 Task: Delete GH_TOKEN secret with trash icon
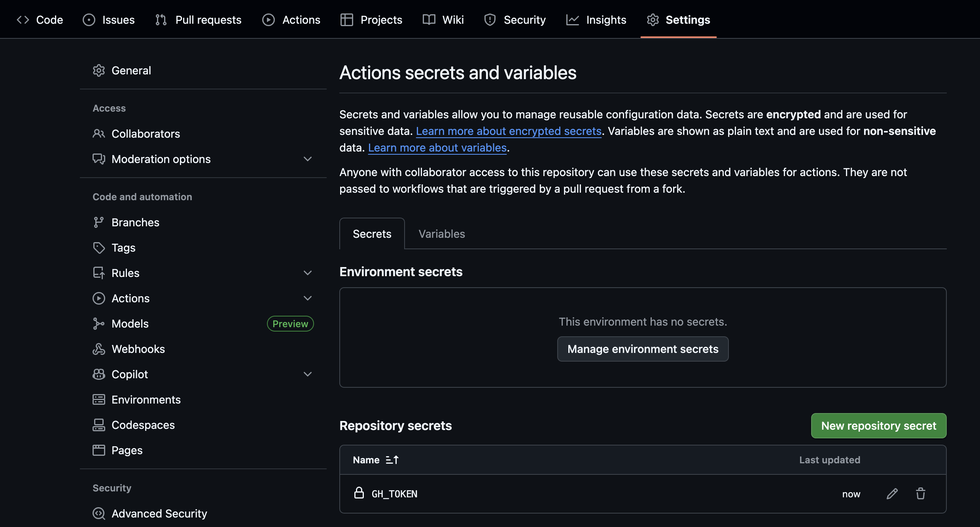pos(921,494)
